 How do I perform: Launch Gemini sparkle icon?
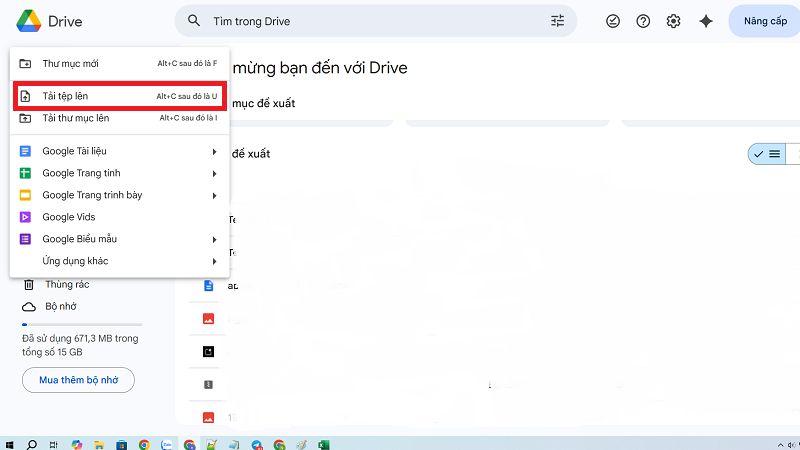(x=706, y=21)
